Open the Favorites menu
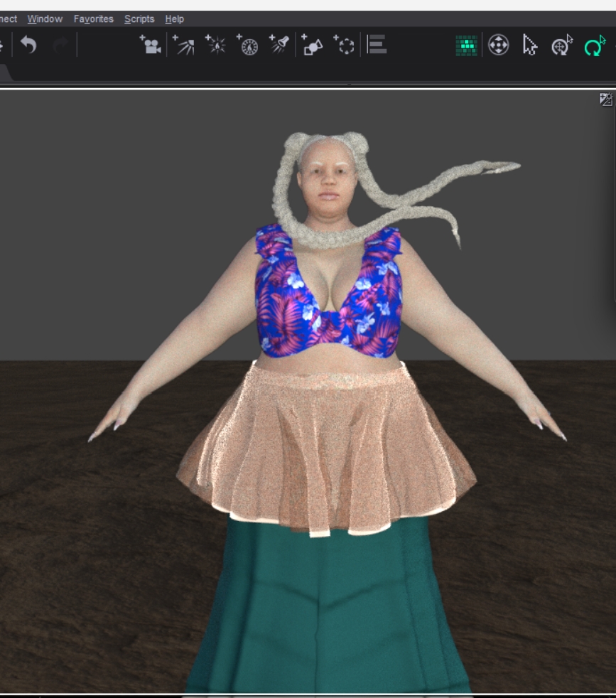Image resolution: width=616 pixels, height=698 pixels. [93, 19]
